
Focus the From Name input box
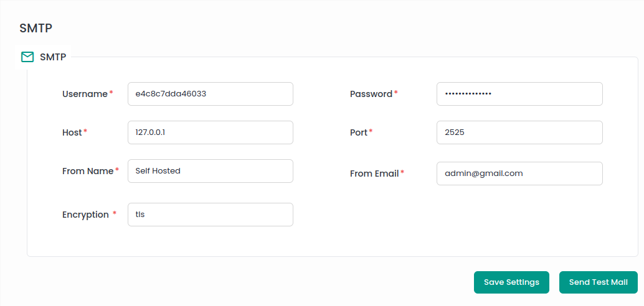(x=210, y=171)
